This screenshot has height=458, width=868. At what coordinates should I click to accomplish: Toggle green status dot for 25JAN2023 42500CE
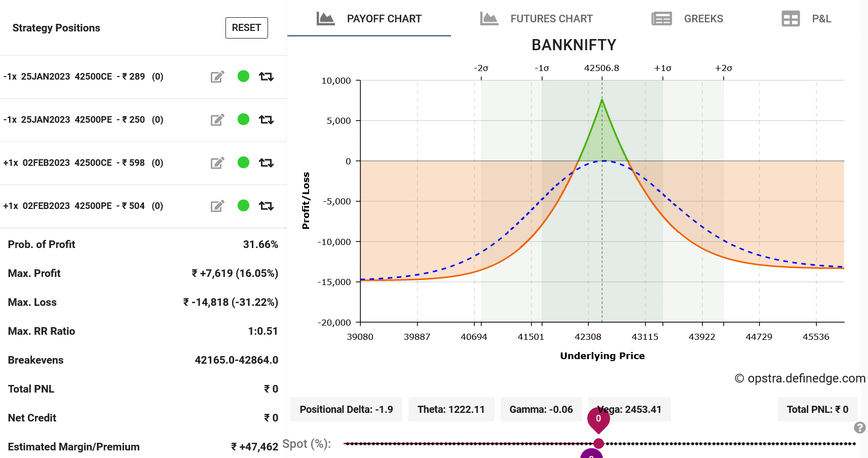click(243, 76)
